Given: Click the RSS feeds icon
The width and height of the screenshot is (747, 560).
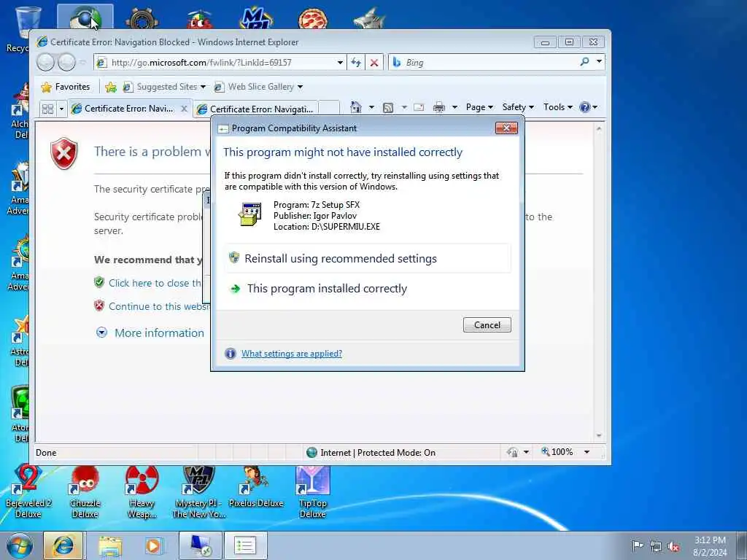Looking at the screenshot, I should [388, 108].
